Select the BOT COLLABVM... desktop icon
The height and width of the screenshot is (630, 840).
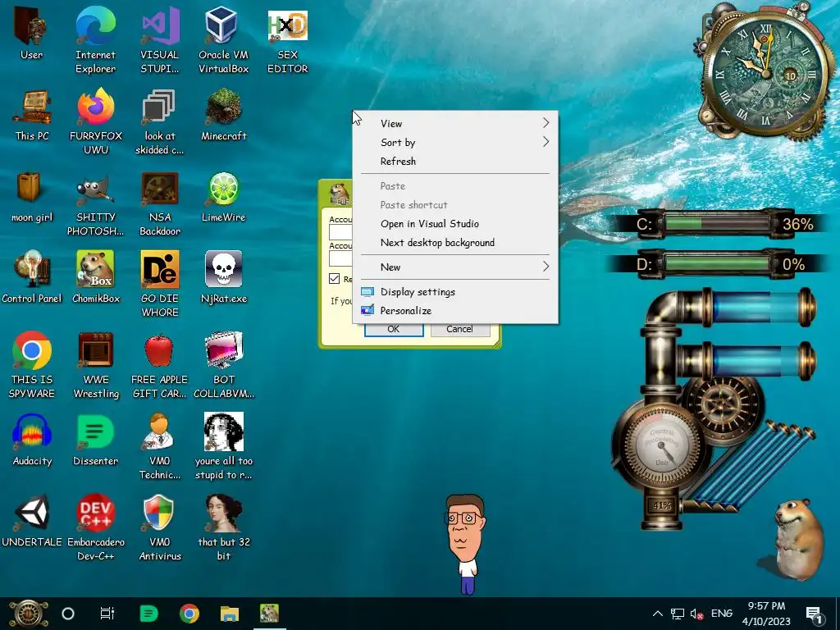point(223,365)
